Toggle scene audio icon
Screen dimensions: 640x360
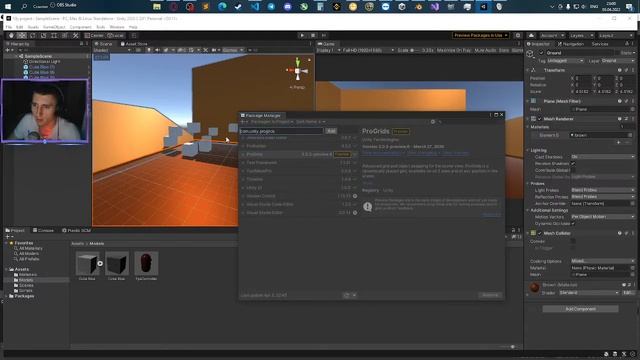point(157,50)
